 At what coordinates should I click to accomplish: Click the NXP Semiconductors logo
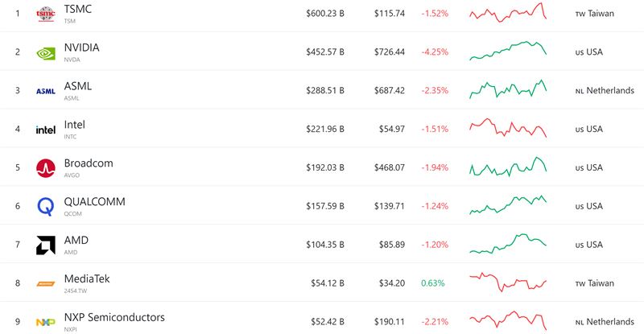46,322
